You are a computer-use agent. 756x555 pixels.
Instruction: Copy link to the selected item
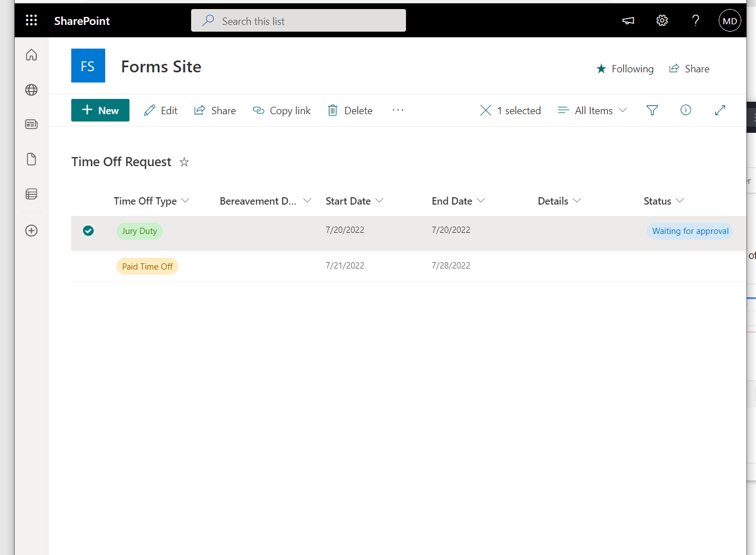[282, 110]
